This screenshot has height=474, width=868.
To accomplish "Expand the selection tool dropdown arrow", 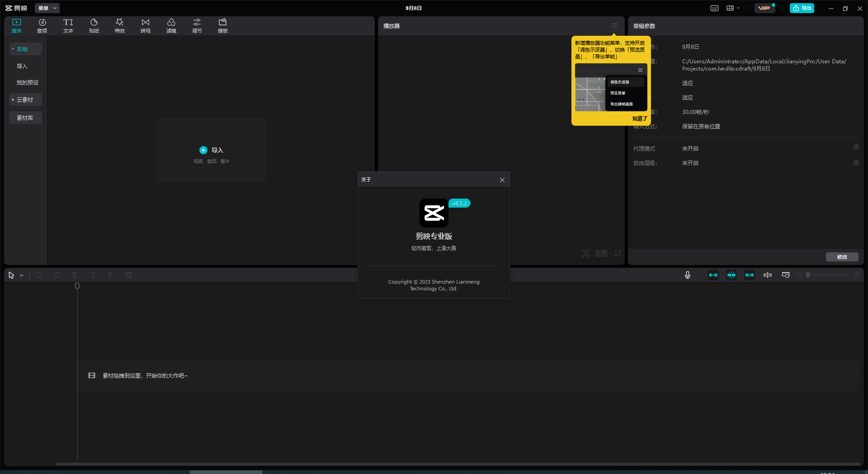I will coord(21,275).
